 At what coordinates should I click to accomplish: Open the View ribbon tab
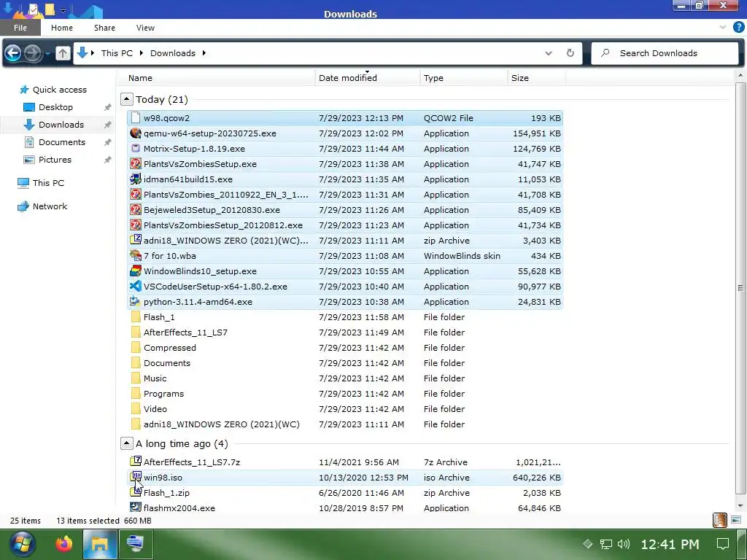pyautogui.click(x=145, y=28)
